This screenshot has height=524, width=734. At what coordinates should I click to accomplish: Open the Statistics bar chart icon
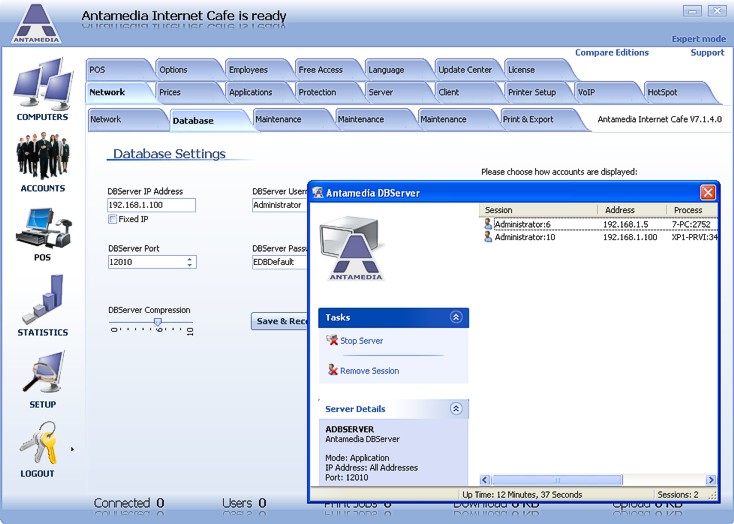(43, 300)
